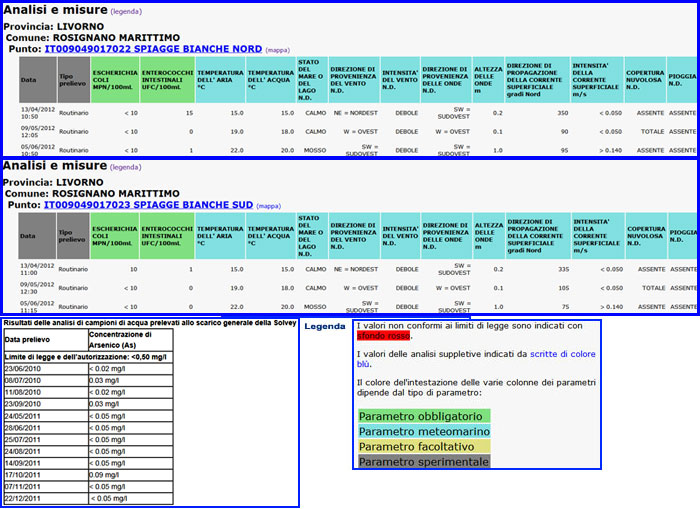This screenshot has width=700, height=509.
Task: Click 'COPERTURA NUVOLOSA' header in Sud table
Action: [x=646, y=236]
